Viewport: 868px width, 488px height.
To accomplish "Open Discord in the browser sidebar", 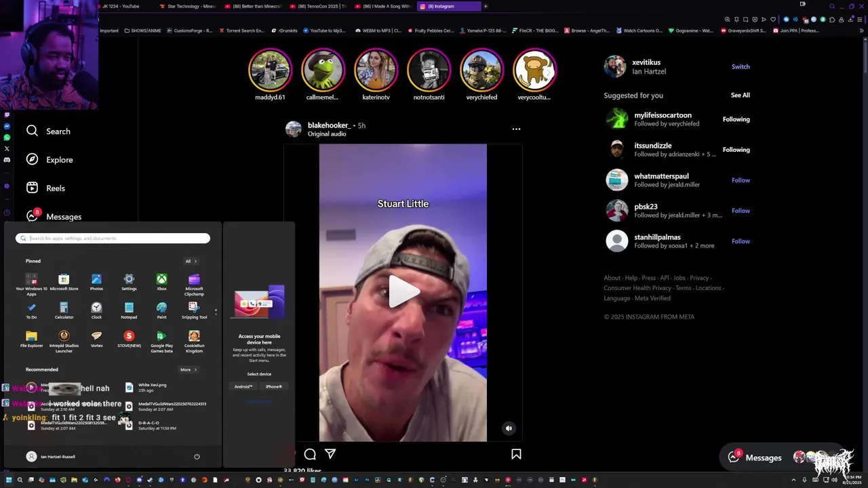I will (x=7, y=160).
